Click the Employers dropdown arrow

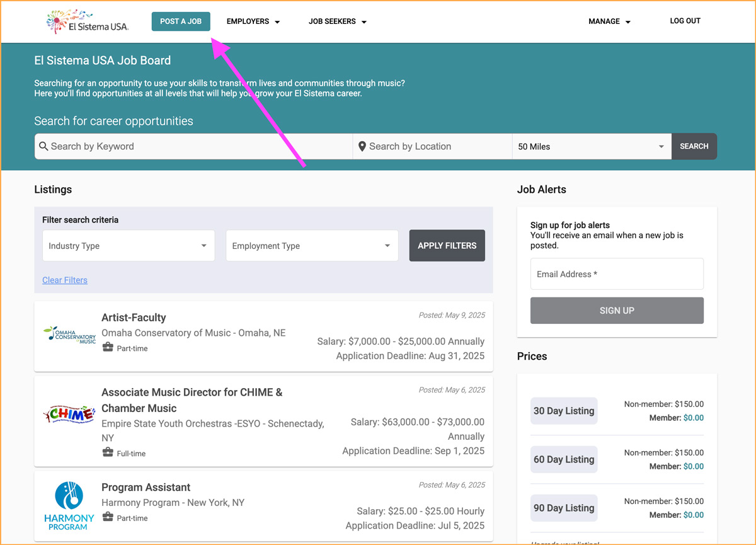(277, 22)
